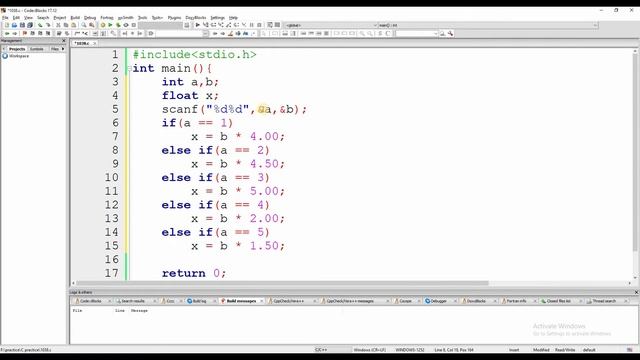The height and width of the screenshot is (360, 640).
Task: Select the 1038.c editor tab
Action: point(82,43)
